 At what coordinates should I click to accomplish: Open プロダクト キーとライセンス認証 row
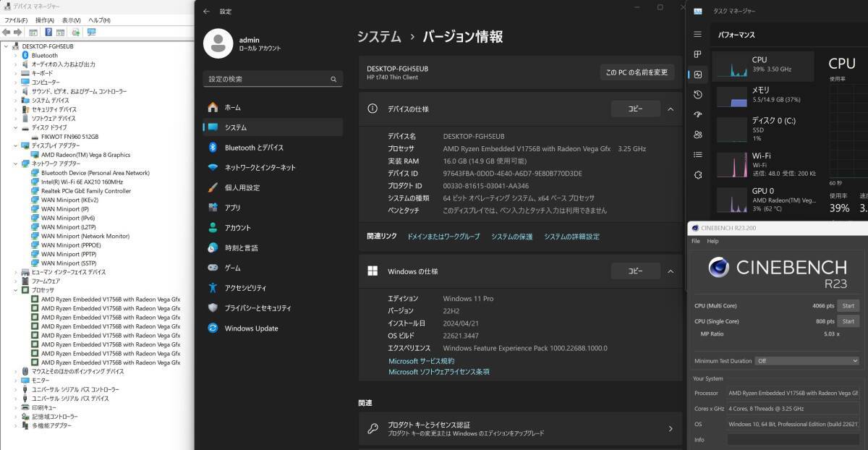coord(519,428)
